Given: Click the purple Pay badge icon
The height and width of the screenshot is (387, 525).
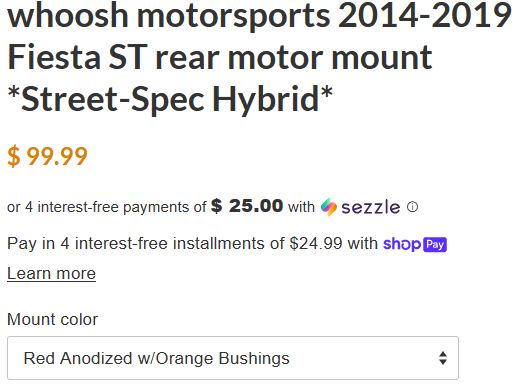Looking at the screenshot, I should tap(435, 244).
